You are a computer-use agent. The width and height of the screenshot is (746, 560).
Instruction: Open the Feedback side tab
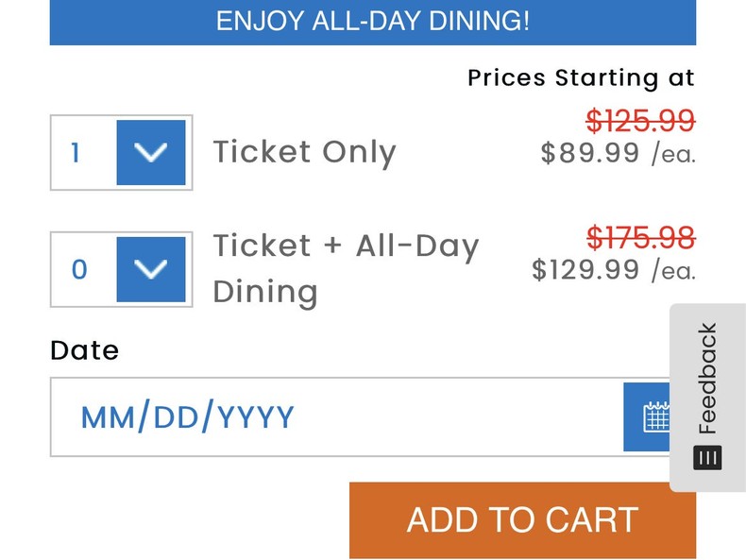click(708, 397)
